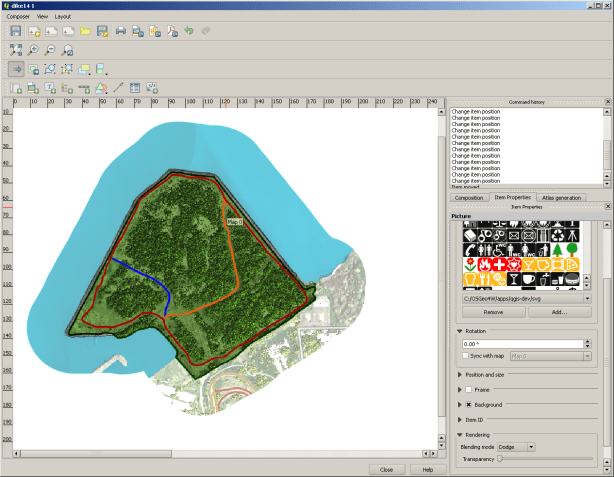This screenshot has height=477, width=614.
Task: Enable the Sync with map checkbox
Action: click(x=467, y=356)
